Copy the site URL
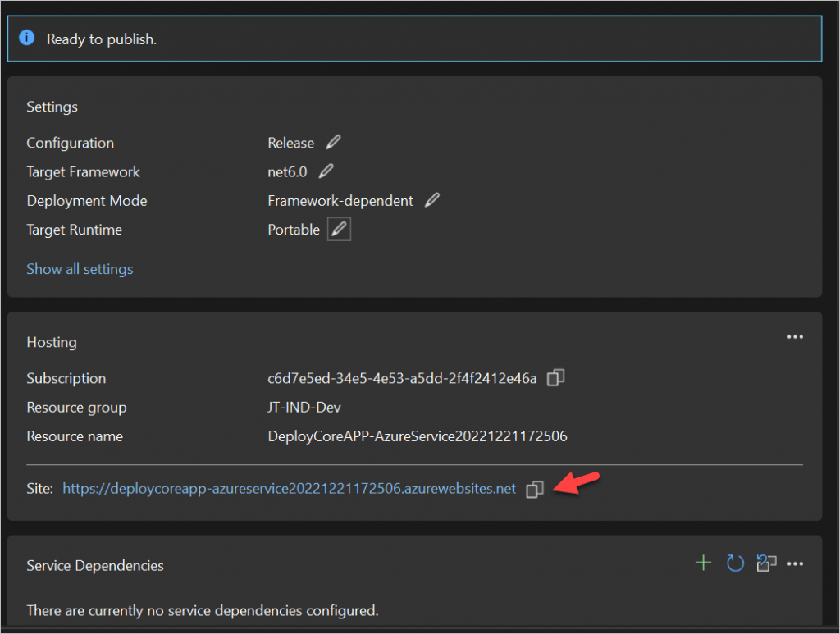The width and height of the screenshot is (840, 634). coord(535,489)
